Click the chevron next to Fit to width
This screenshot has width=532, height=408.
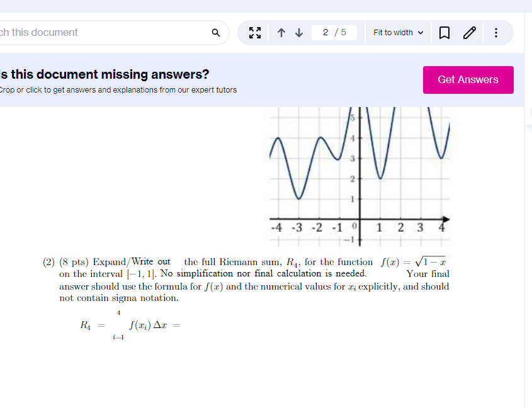click(x=419, y=32)
